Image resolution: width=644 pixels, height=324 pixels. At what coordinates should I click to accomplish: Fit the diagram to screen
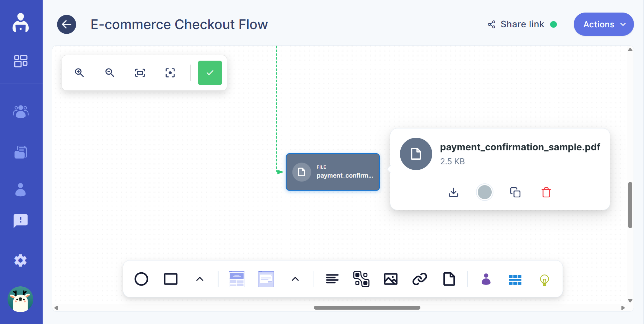140,72
